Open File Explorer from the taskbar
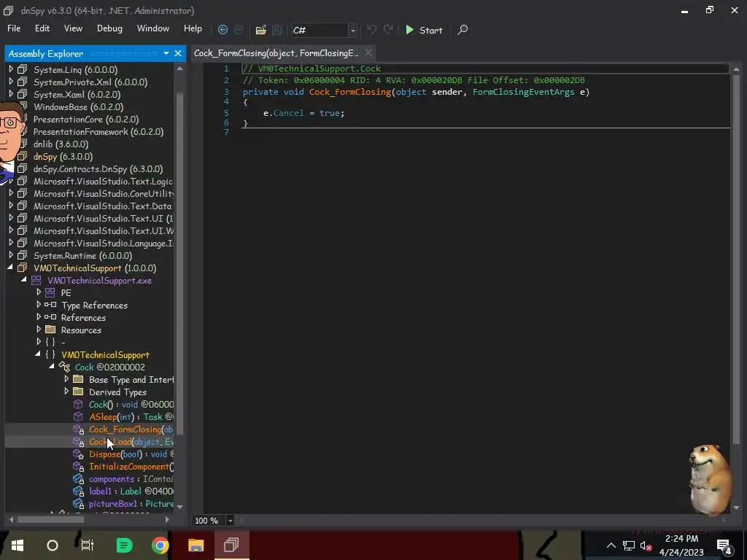The image size is (747, 560). pyautogui.click(x=196, y=545)
